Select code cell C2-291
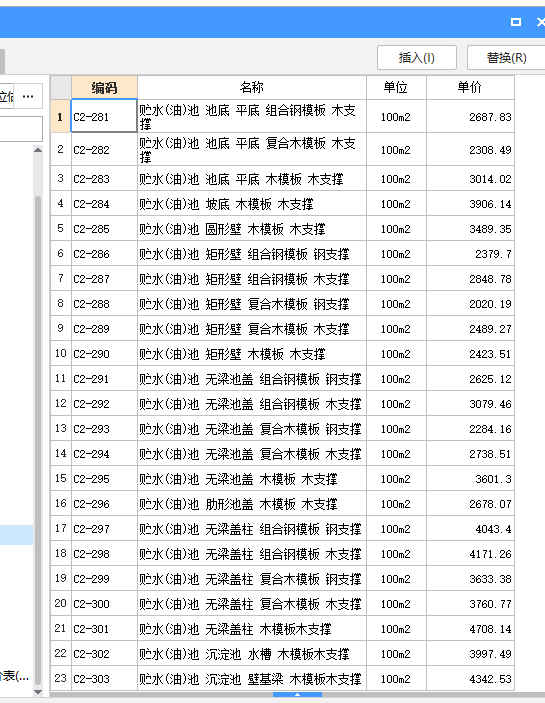Viewport: 545px width, 703px height. pos(104,378)
